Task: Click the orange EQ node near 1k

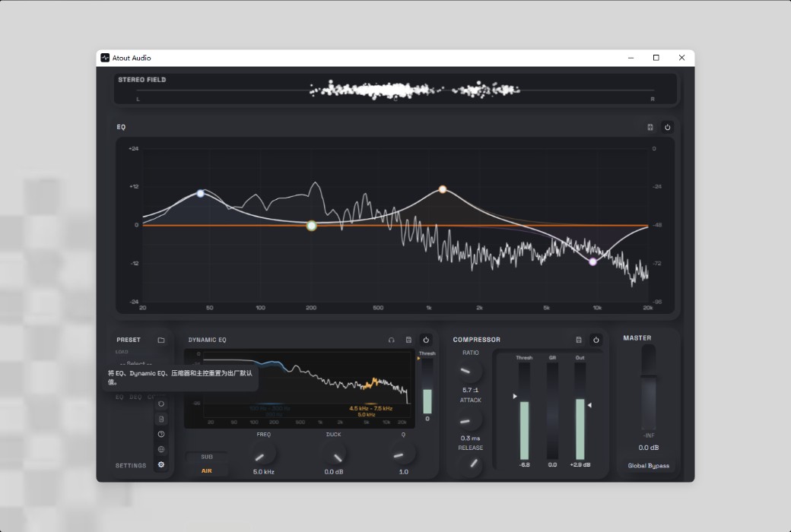Action: click(443, 189)
